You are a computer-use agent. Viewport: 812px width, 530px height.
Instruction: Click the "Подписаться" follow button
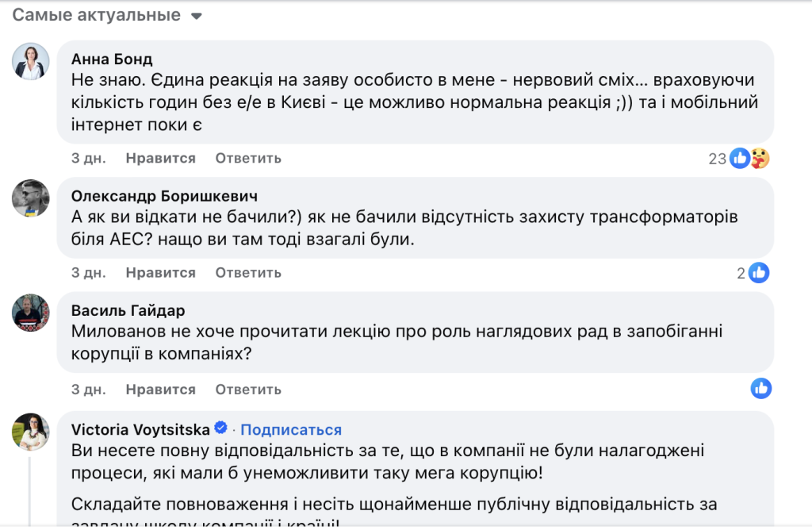(x=291, y=429)
